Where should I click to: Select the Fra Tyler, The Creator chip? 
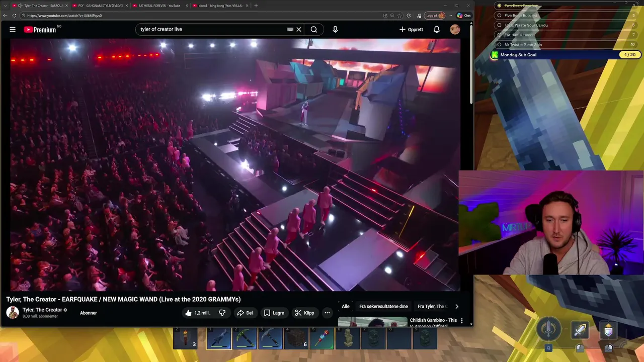(432, 306)
